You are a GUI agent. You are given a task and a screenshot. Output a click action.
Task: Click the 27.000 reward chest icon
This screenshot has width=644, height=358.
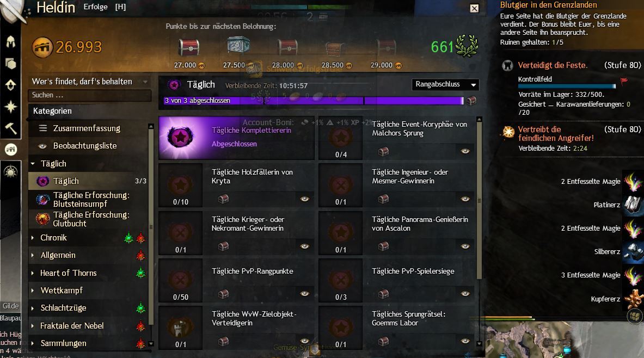pyautogui.click(x=188, y=48)
